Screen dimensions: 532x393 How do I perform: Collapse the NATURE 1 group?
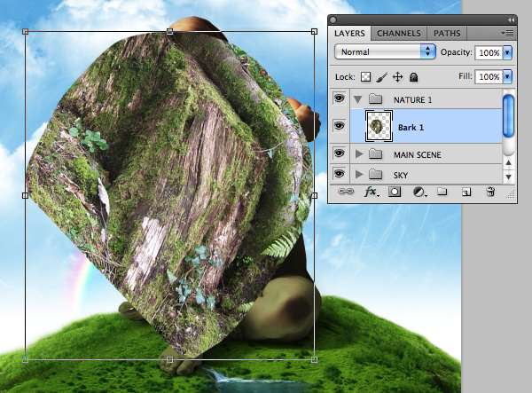pos(357,99)
